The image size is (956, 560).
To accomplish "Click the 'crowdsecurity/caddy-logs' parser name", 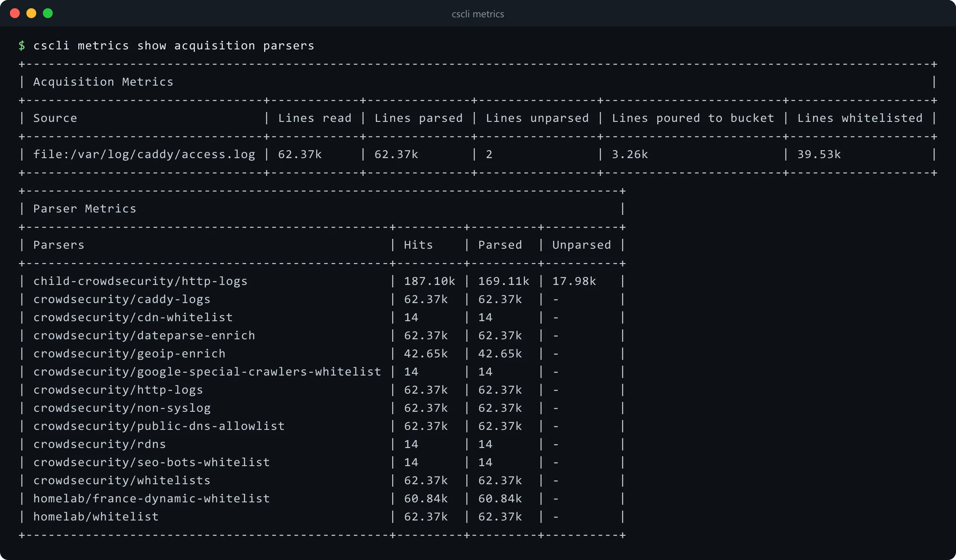I will tap(122, 299).
